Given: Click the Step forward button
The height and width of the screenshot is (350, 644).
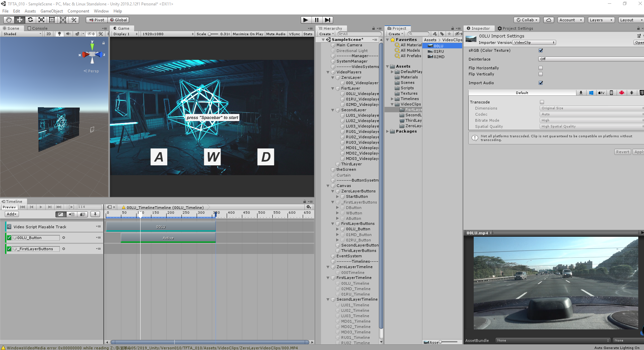Looking at the screenshot, I should (327, 20).
